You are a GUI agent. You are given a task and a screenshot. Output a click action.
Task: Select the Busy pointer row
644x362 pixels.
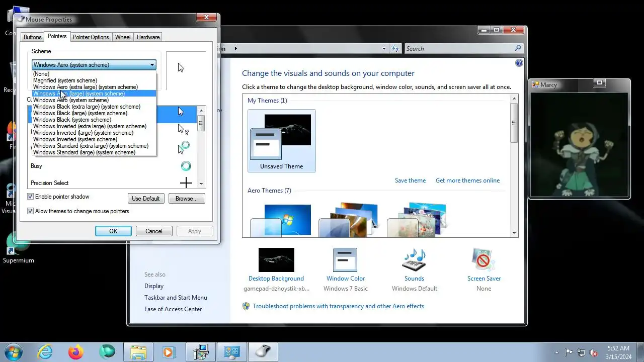point(113,166)
